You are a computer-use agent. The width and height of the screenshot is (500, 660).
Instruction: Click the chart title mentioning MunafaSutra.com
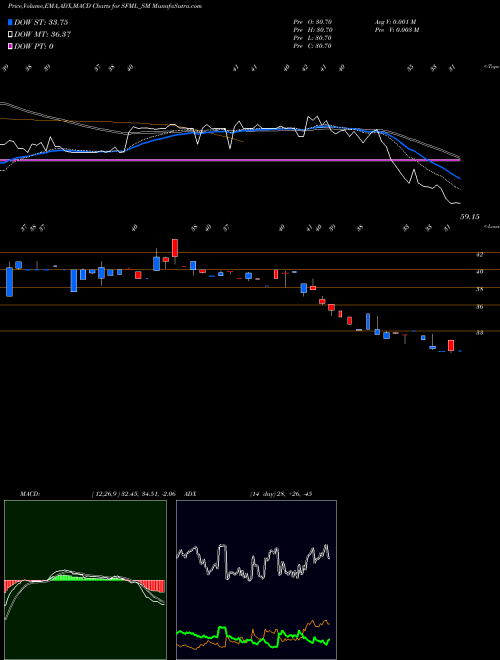click(x=104, y=6)
